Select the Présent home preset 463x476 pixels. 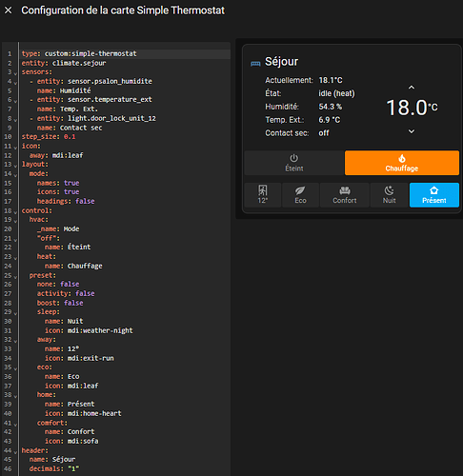click(x=434, y=195)
